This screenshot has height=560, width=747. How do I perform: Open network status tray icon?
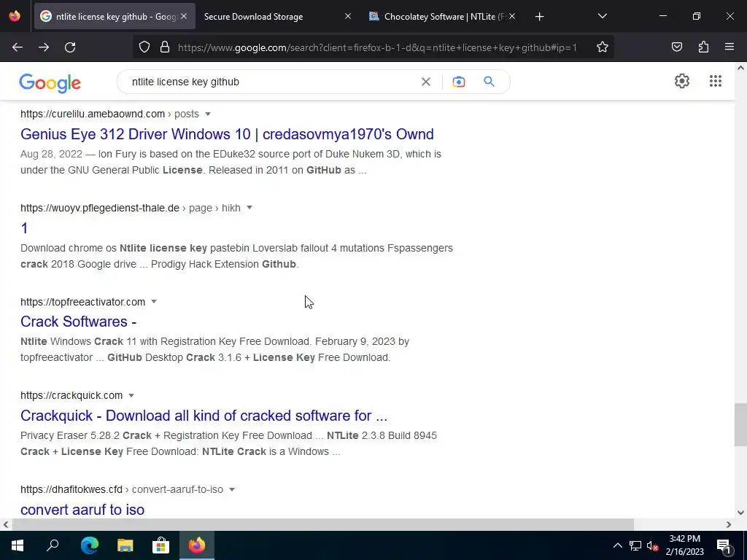[635, 545]
